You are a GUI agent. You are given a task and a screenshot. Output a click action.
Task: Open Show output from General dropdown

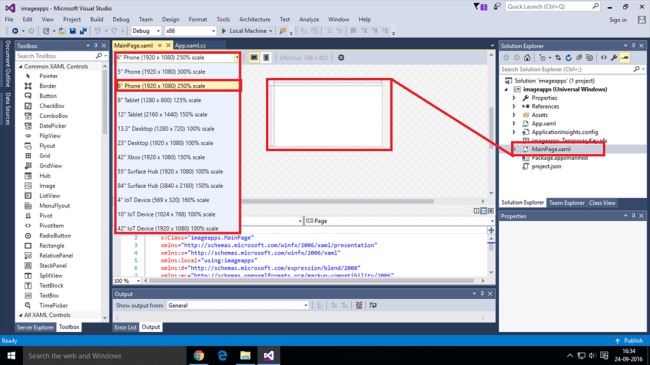click(238, 305)
